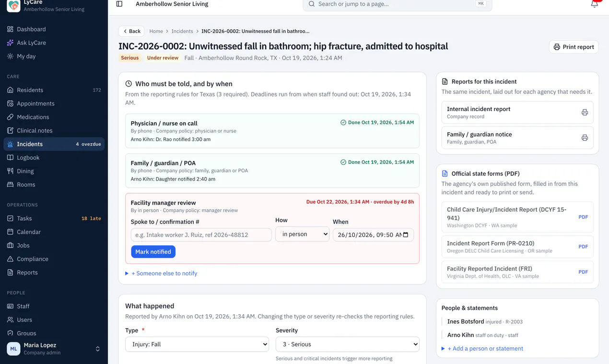Click the Home breadcrumb link

coord(156,31)
